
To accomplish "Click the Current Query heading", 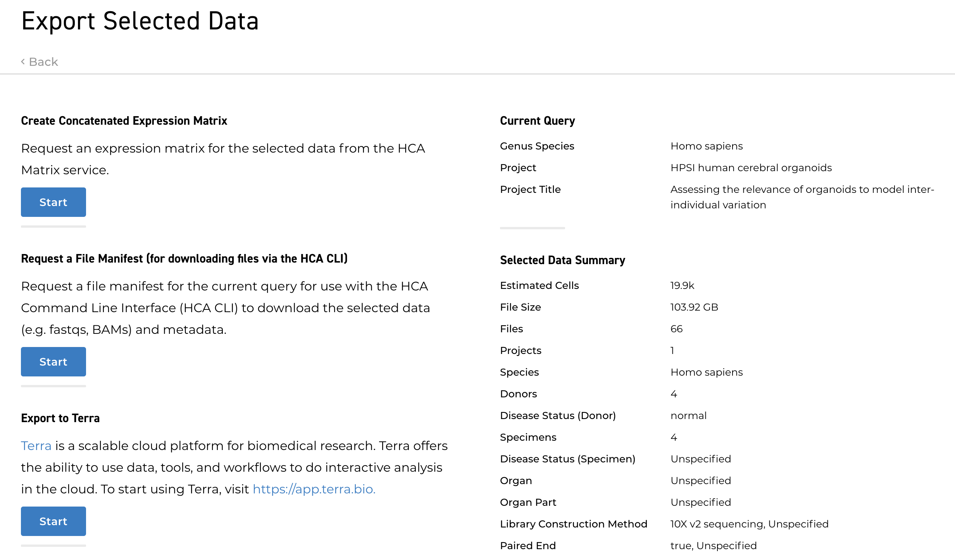I will 537,121.
